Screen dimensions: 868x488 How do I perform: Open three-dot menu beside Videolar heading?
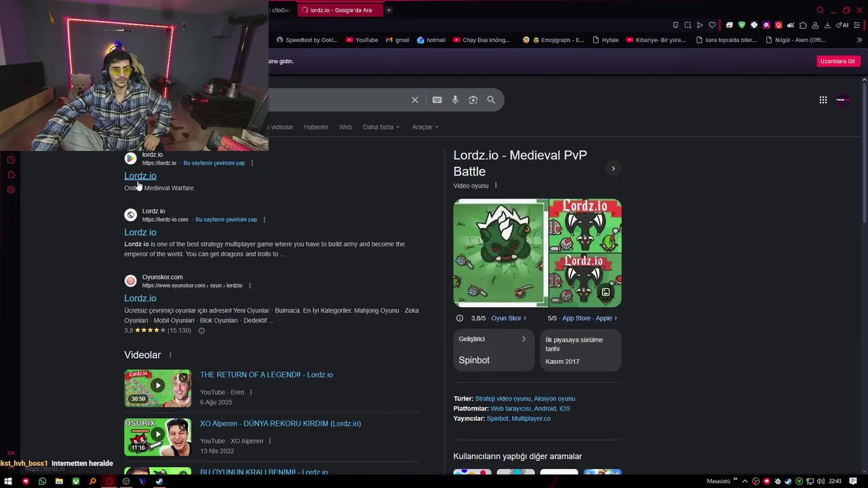[x=170, y=355]
